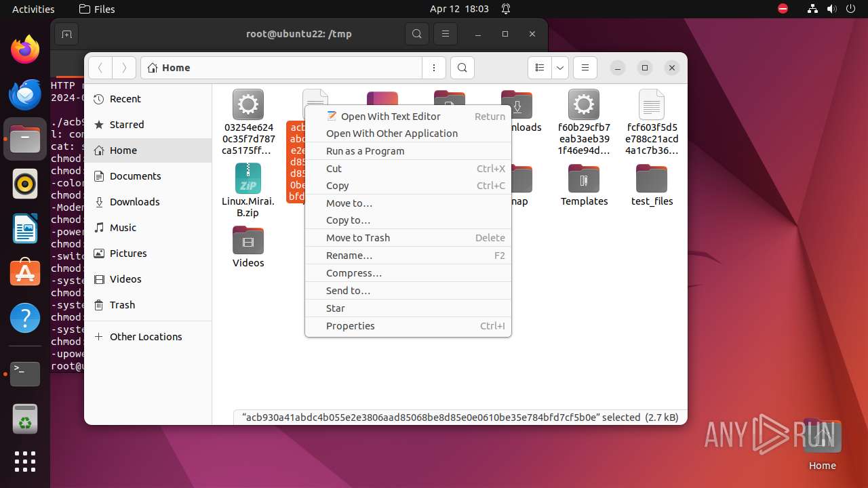Click the power icon in top bar
Image resolution: width=868 pixels, height=488 pixels.
[x=850, y=9]
